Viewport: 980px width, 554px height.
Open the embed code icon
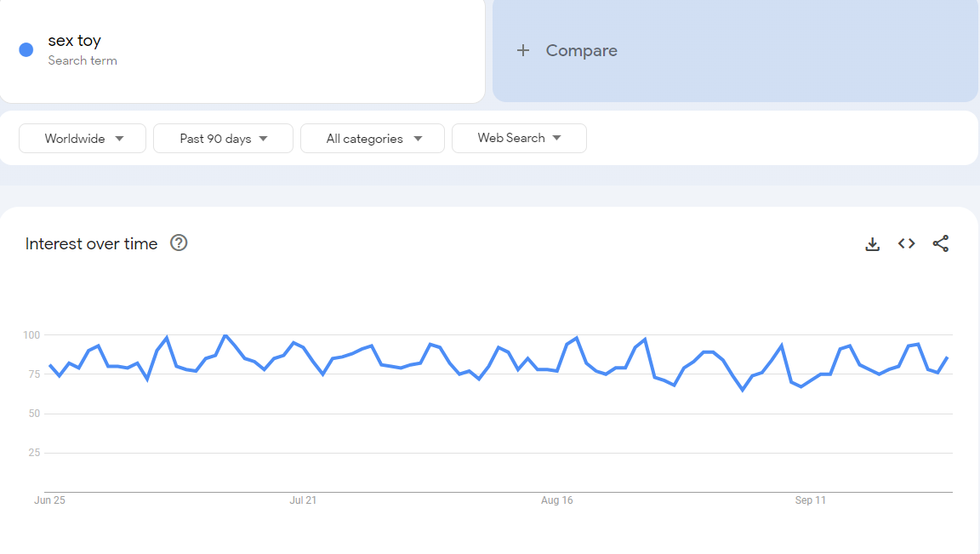coord(906,244)
